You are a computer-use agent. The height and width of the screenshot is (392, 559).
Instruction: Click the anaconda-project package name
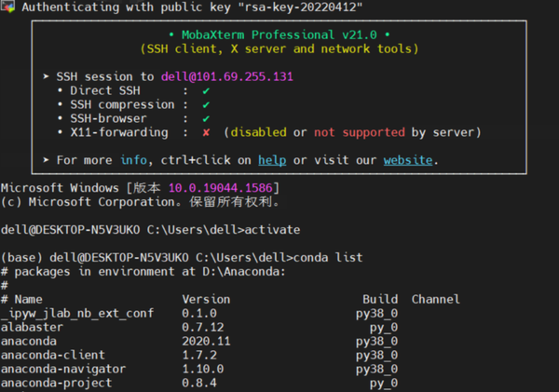coord(56,384)
